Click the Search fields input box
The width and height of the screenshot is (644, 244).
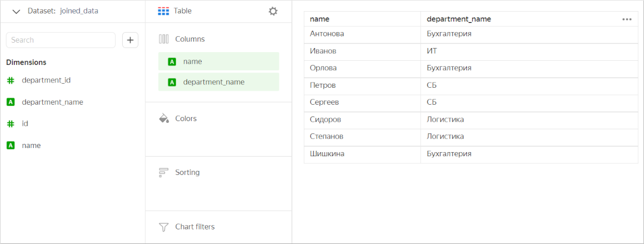coord(61,40)
